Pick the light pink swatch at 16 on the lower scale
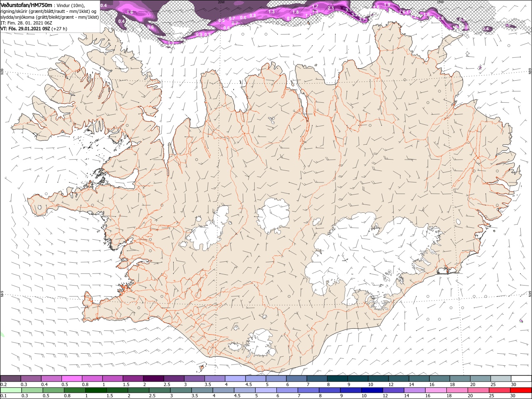This screenshot has width=532, height=399. click(436, 390)
